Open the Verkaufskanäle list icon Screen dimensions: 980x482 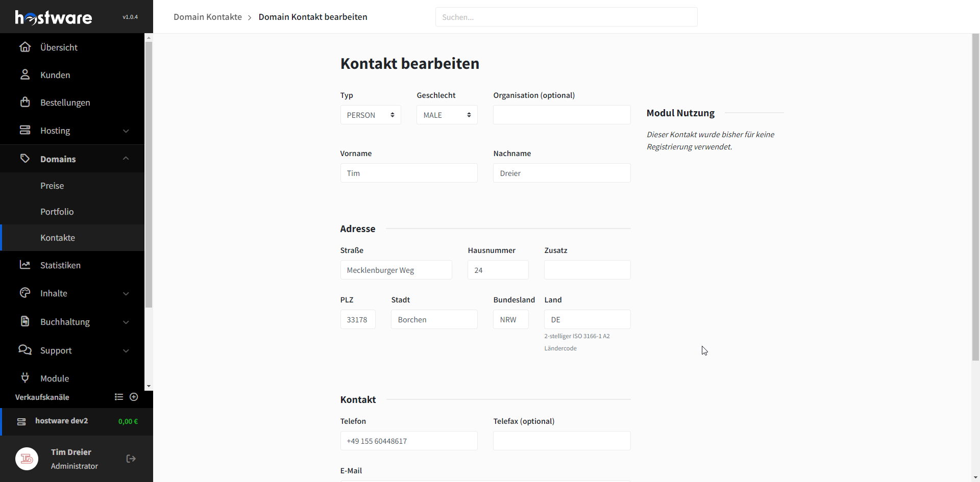pyautogui.click(x=119, y=397)
